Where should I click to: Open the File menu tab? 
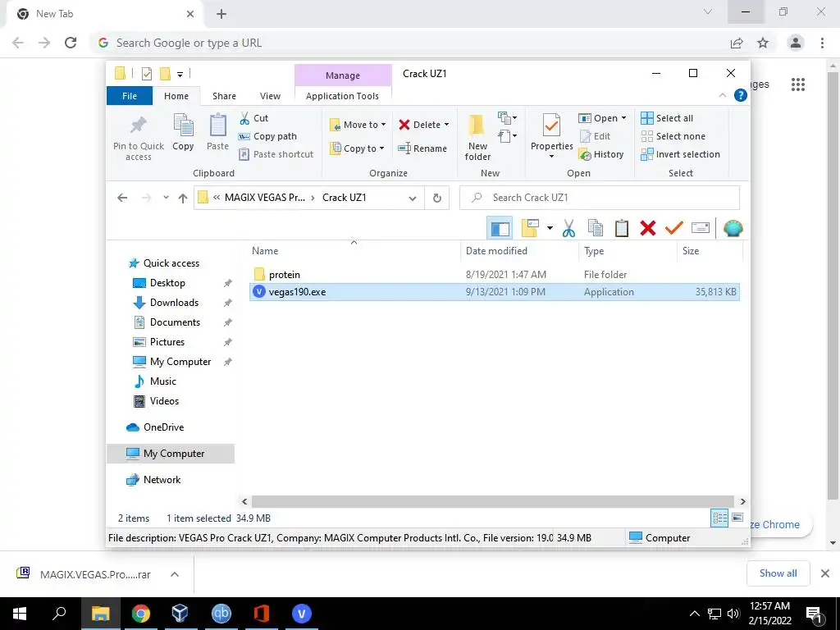point(130,96)
